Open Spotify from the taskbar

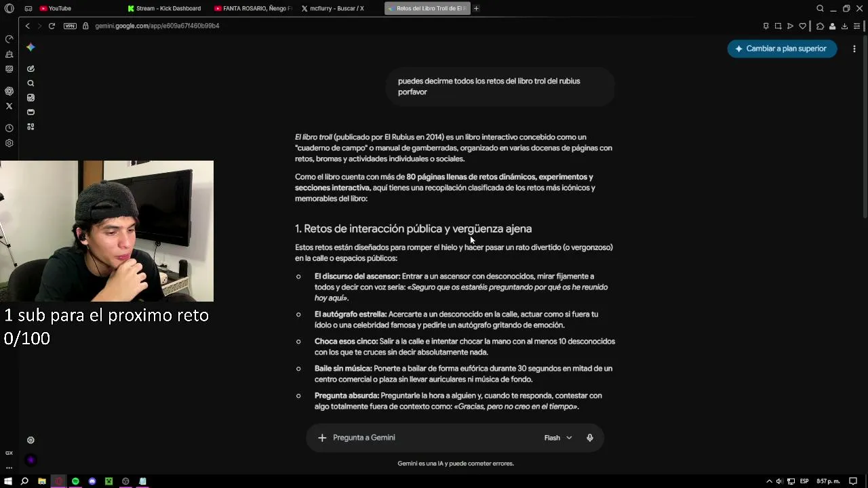(75, 481)
